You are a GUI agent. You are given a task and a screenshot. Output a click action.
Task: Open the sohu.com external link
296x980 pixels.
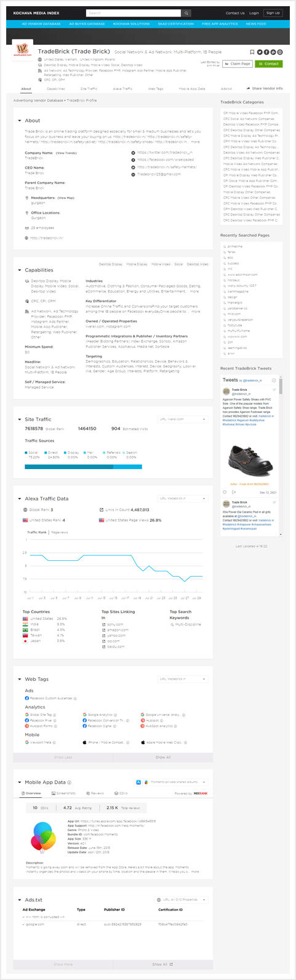tap(115, 624)
